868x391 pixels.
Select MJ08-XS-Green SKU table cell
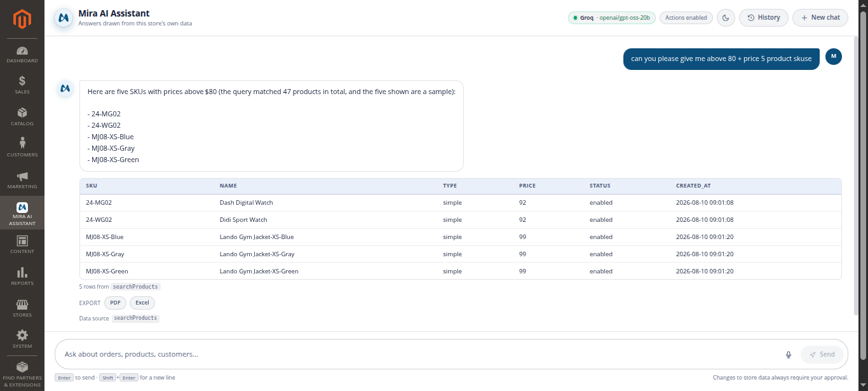(107, 271)
